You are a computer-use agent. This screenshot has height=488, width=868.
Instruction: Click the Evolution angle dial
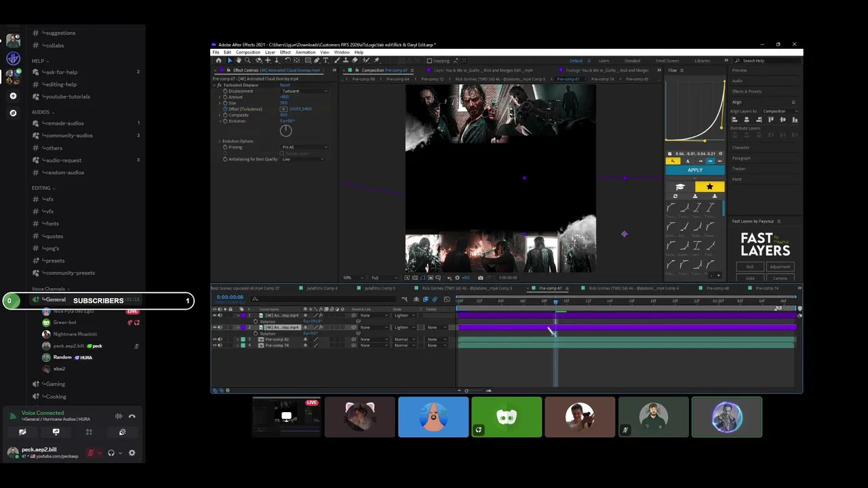[x=286, y=131]
